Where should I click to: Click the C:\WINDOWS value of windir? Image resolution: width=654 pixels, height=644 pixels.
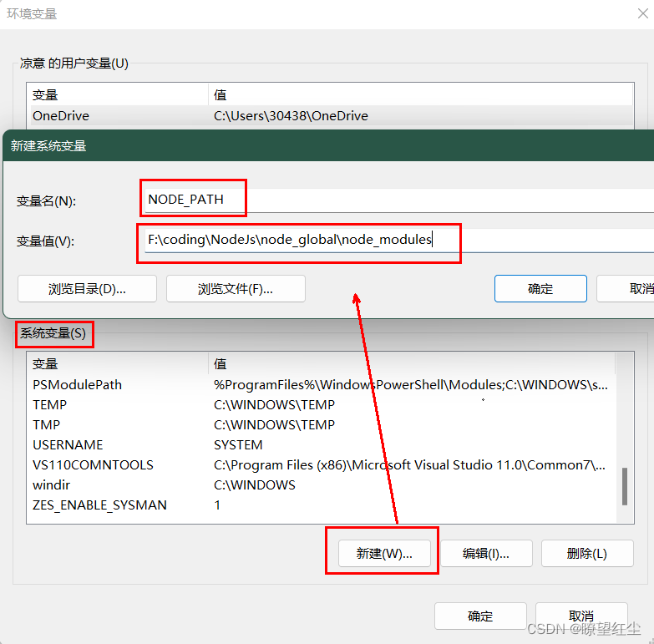point(255,484)
